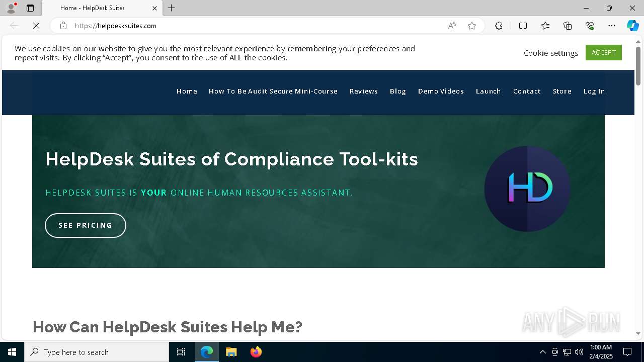This screenshot has height=362, width=644.
Task: Click the Windows search box
Action: click(97, 352)
